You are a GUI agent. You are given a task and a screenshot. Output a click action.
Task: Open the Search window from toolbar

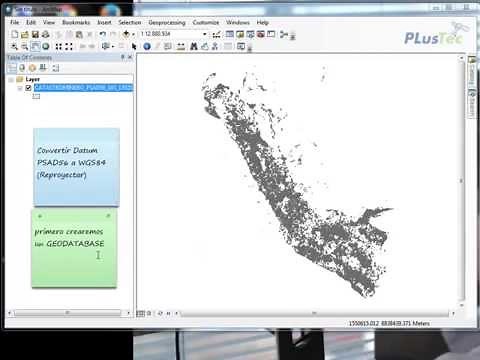pyautogui.click(x=250, y=34)
